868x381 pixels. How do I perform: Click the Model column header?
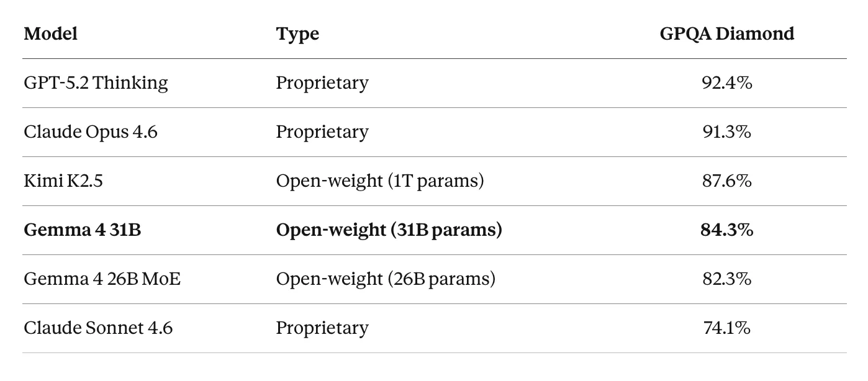coord(50,34)
